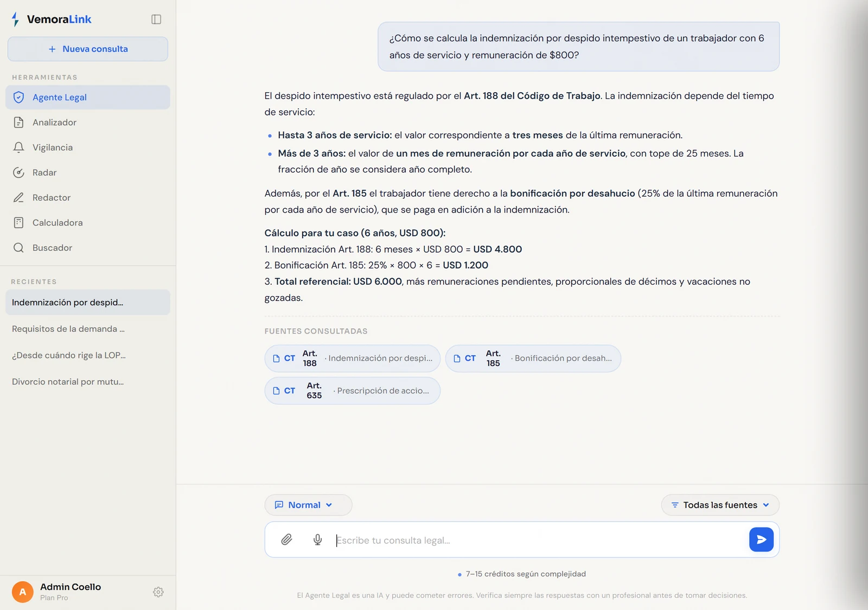Click the user's question message bubble
This screenshot has height=610, width=868.
tap(578, 47)
